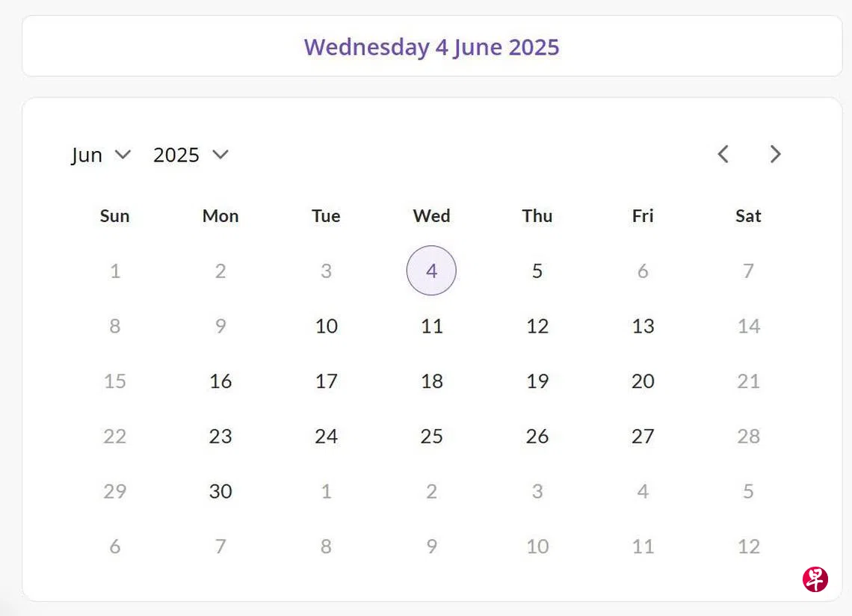Select the highlighted date 4 June
The image size is (852, 616).
point(431,271)
